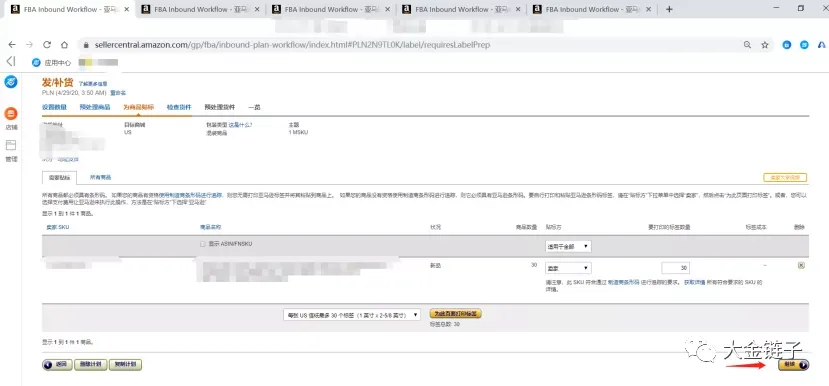Bookmark this page with the star icon

click(764, 45)
